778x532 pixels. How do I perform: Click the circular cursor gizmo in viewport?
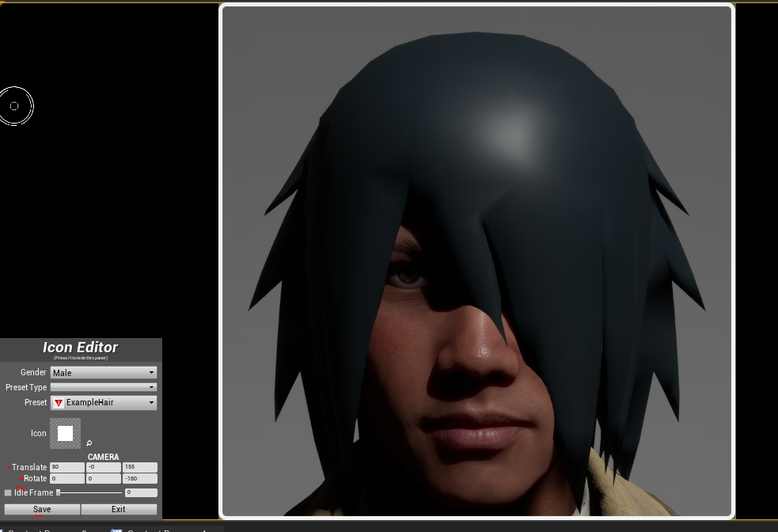(15, 106)
